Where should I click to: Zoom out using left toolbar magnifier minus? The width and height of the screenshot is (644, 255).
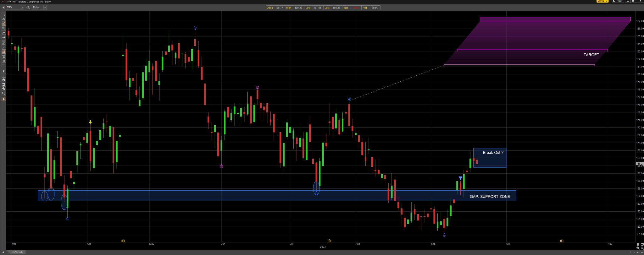point(4,93)
